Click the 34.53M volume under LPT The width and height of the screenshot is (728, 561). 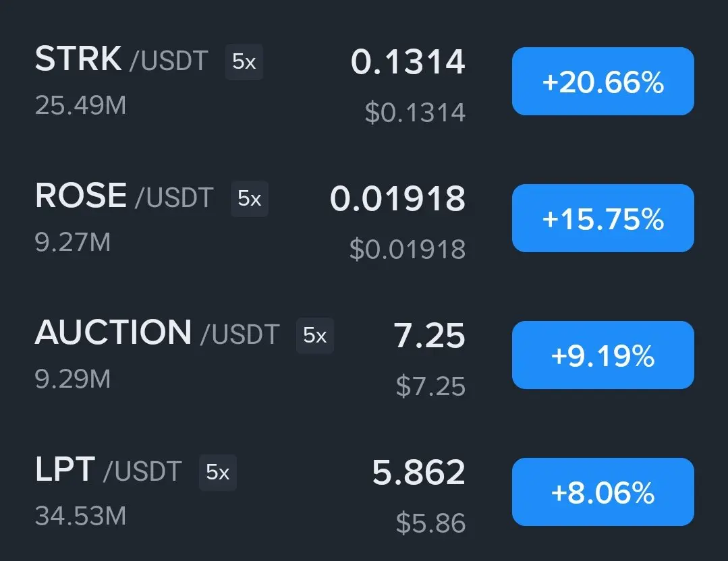[81, 516]
